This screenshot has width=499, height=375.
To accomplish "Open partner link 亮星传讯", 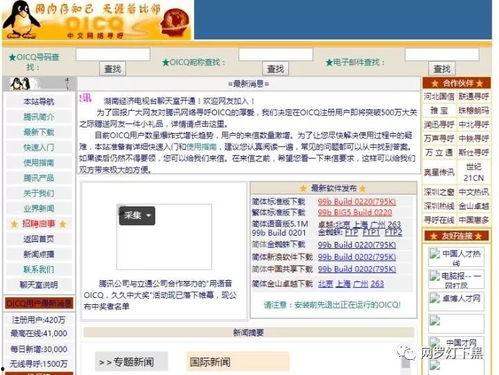I will [x=439, y=172].
